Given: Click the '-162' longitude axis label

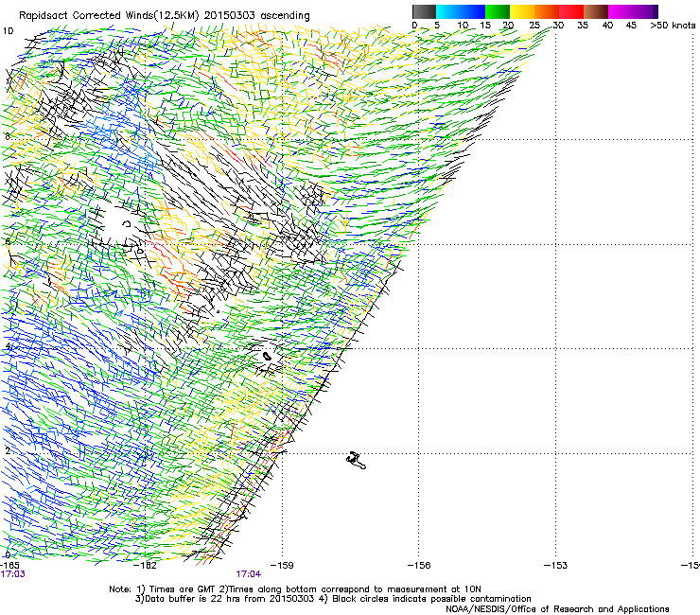Looking at the screenshot, I should click(x=146, y=565).
